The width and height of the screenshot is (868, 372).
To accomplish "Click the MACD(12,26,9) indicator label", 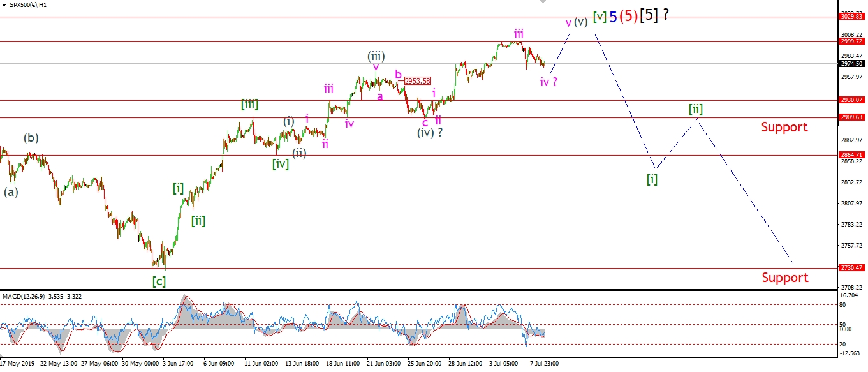I will click(x=41, y=296).
